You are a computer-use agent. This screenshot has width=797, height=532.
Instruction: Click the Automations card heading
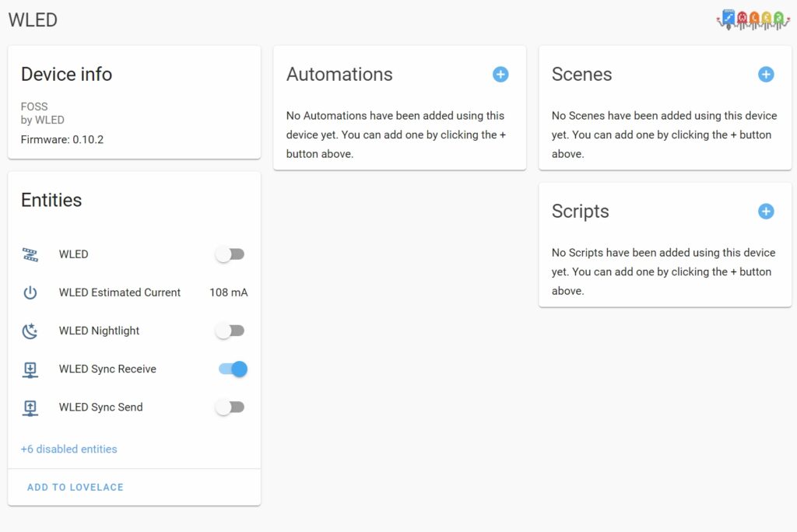(339, 74)
